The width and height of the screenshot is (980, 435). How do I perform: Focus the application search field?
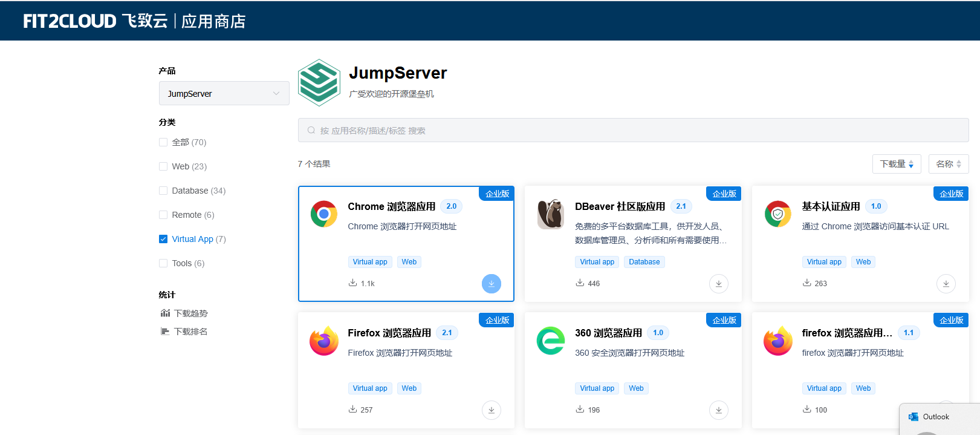point(632,131)
